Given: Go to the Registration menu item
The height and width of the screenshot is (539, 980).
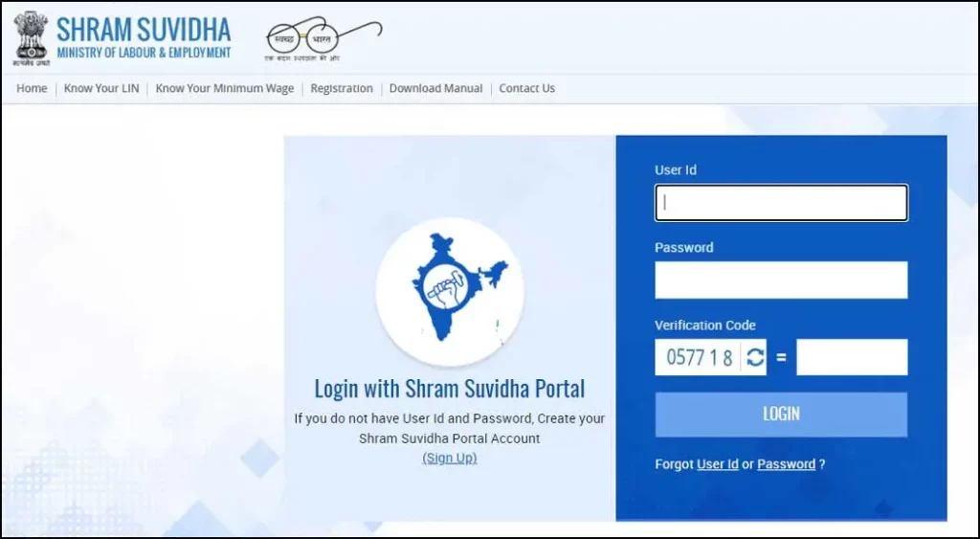Looking at the screenshot, I should tap(342, 88).
